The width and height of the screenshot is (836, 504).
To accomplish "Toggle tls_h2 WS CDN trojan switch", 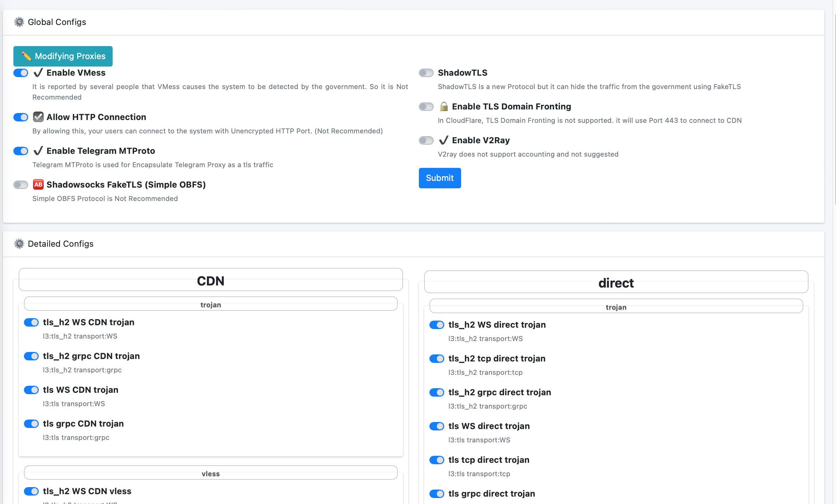I will 31,322.
